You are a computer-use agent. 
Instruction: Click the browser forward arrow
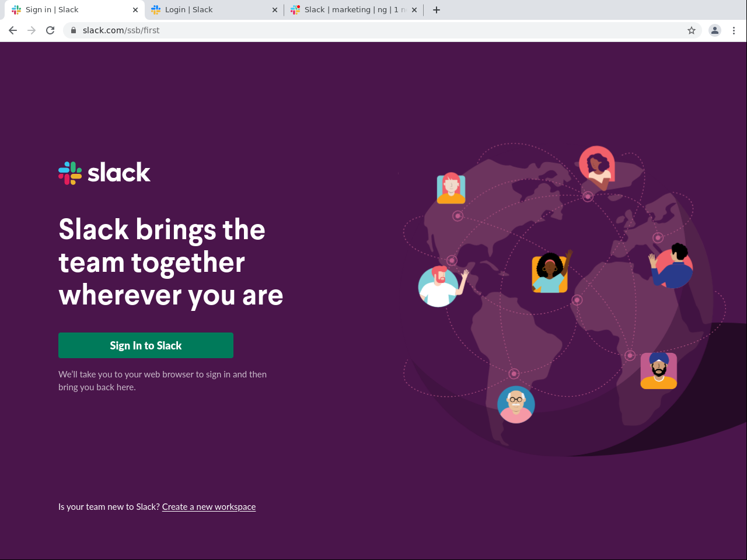pos(32,30)
